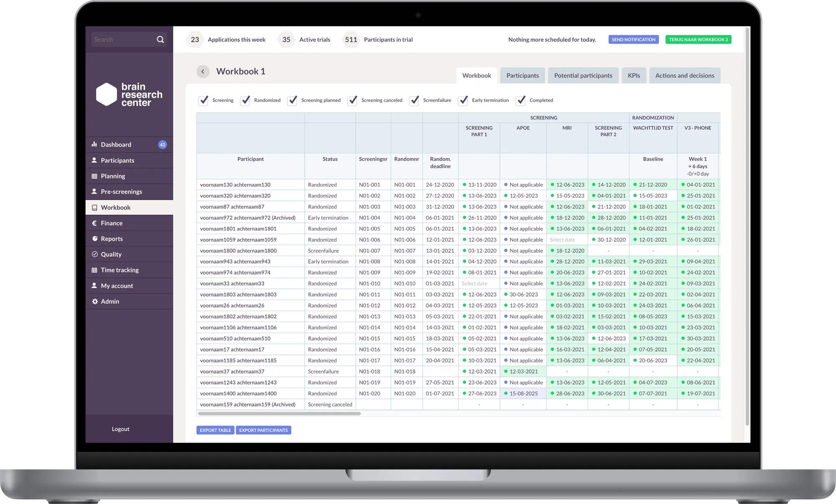Click the Dashboard badge showing 42

click(x=163, y=145)
